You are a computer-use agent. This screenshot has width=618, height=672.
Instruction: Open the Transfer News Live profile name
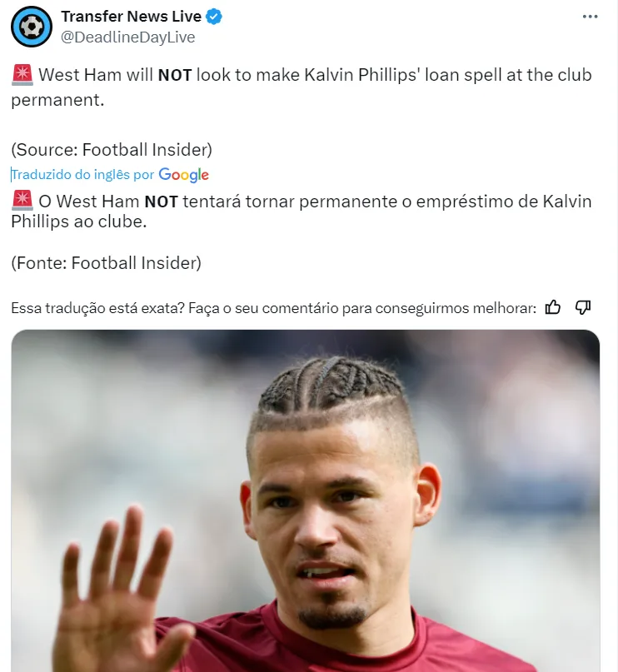(131, 17)
